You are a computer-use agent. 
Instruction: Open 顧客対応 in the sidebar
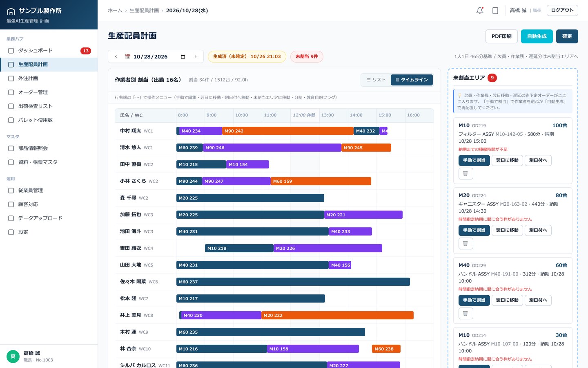(49, 204)
